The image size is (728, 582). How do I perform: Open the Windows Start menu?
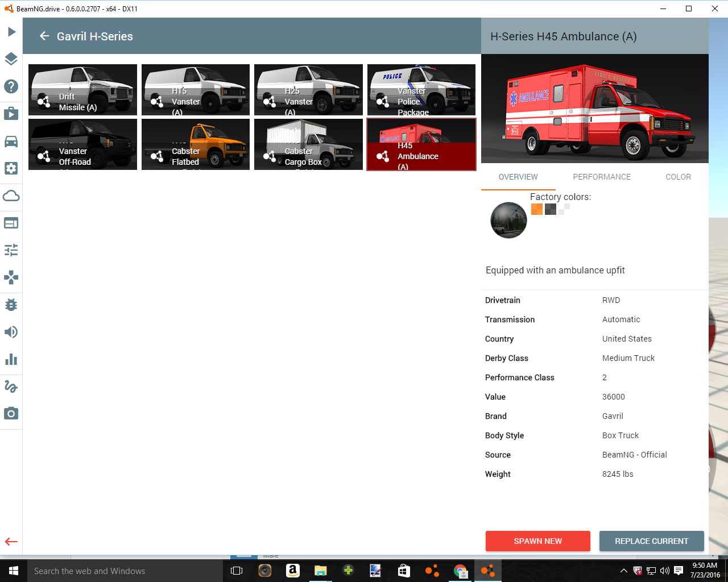(x=14, y=571)
